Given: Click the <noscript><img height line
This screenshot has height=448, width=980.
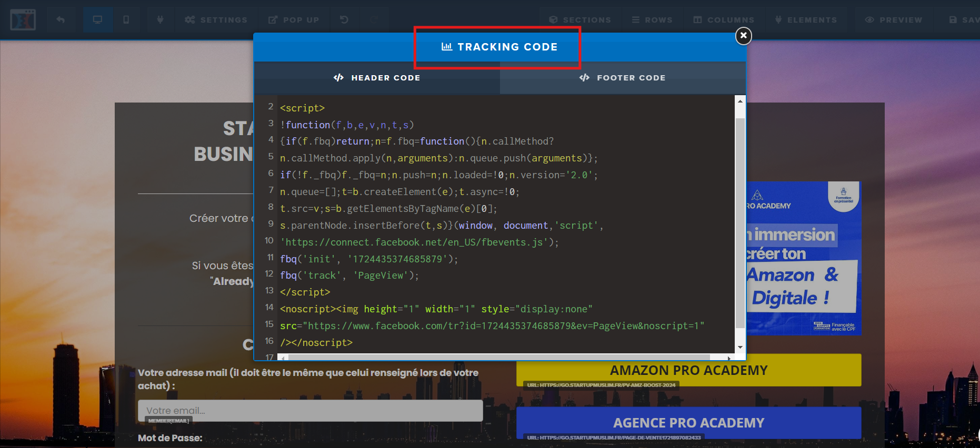Looking at the screenshot, I should click(436, 309).
